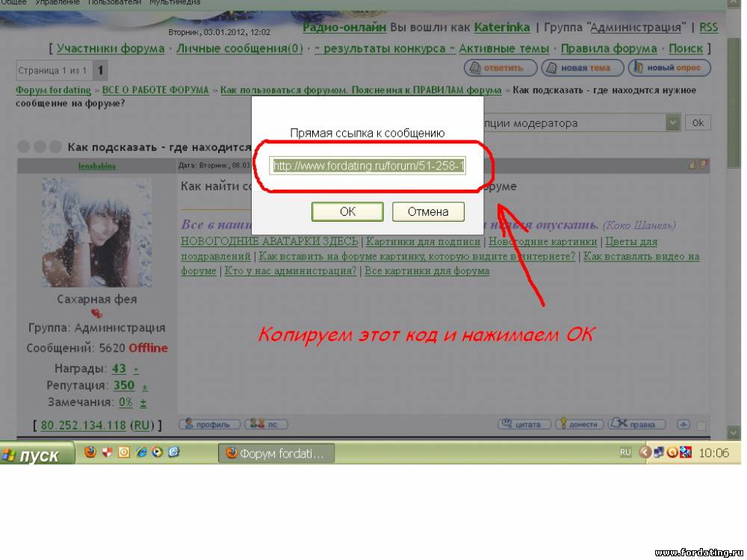The image size is (747, 560).
Task: Go to Участники форума
Action: click(111, 49)
